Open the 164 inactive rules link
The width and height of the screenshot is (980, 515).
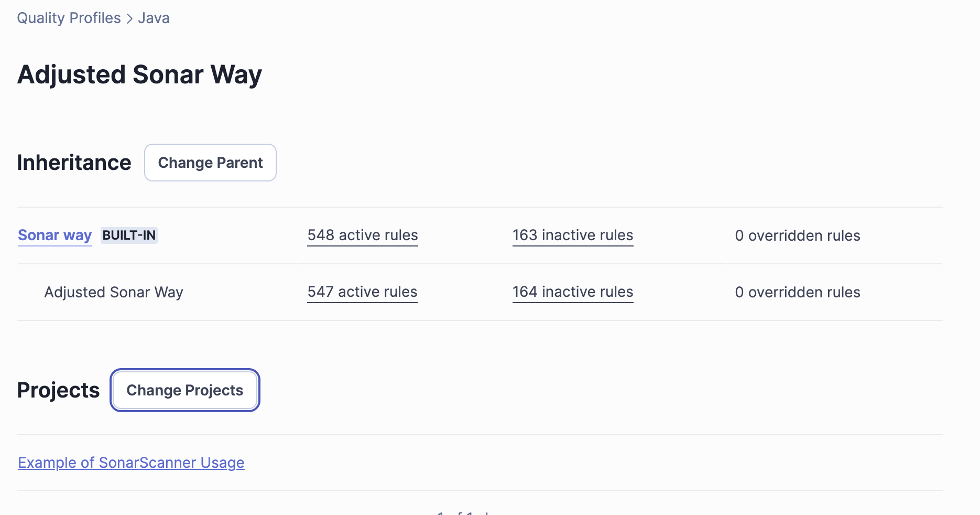572,292
